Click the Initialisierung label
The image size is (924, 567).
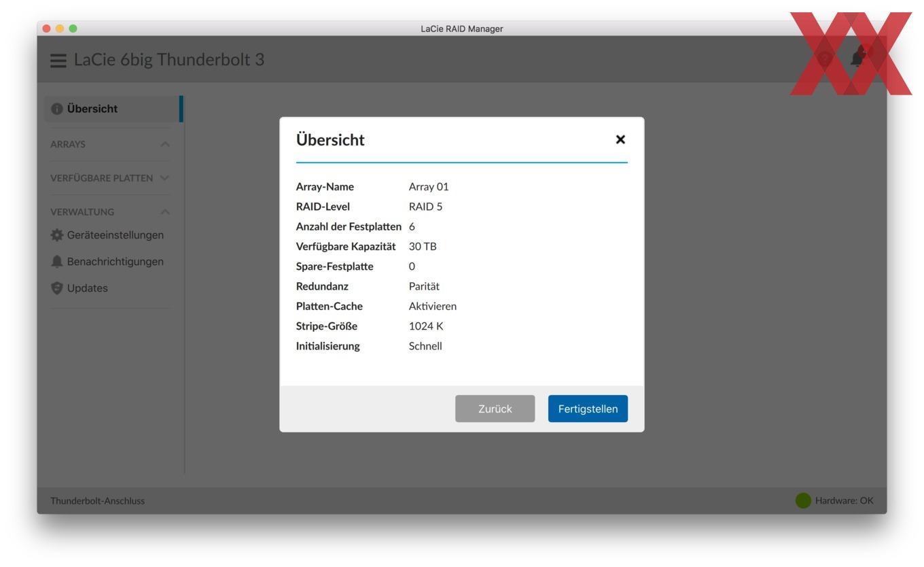coord(328,346)
